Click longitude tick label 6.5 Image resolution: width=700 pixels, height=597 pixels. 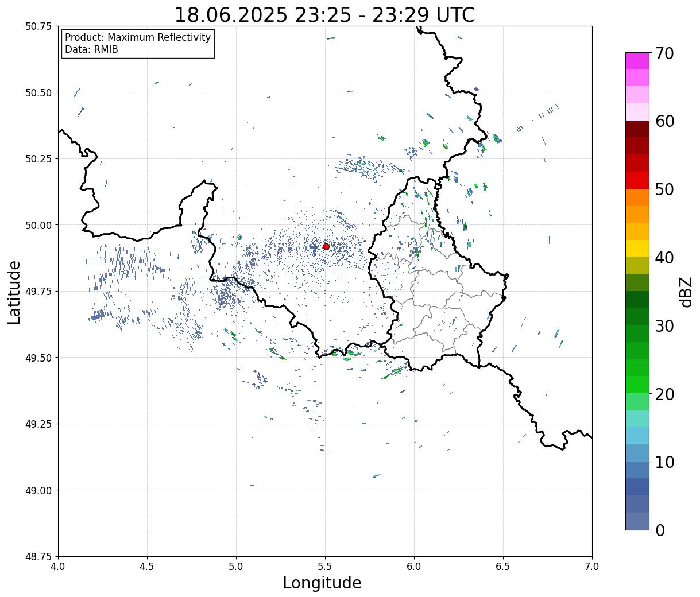(x=503, y=567)
